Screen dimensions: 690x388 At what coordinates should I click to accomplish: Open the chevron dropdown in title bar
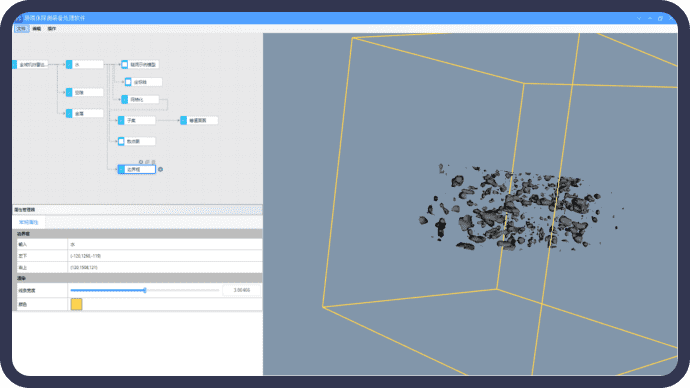(x=639, y=18)
